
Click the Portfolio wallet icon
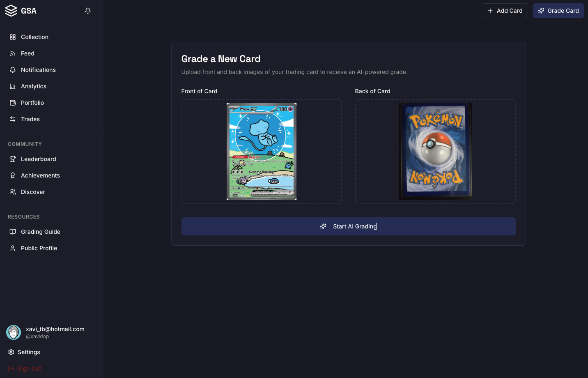pos(13,103)
